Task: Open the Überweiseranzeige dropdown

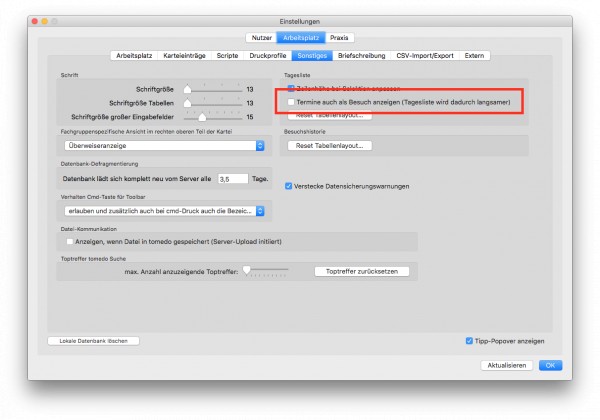Action: (x=164, y=145)
